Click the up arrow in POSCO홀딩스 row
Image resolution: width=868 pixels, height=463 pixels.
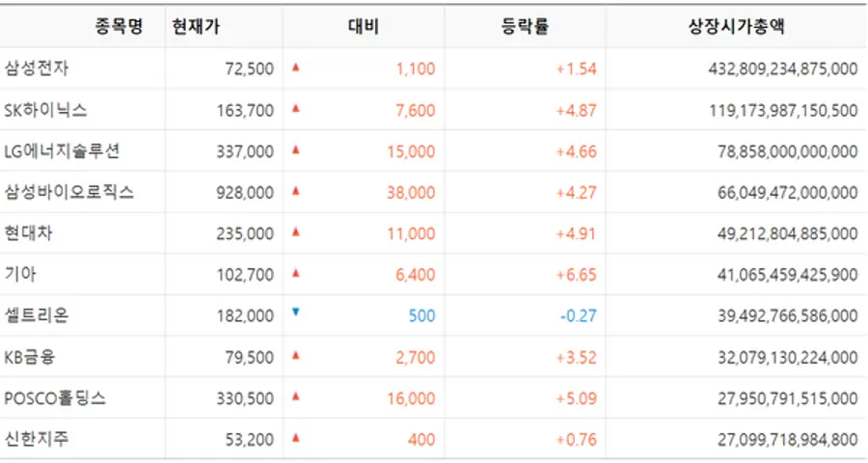(x=296, y=396)
